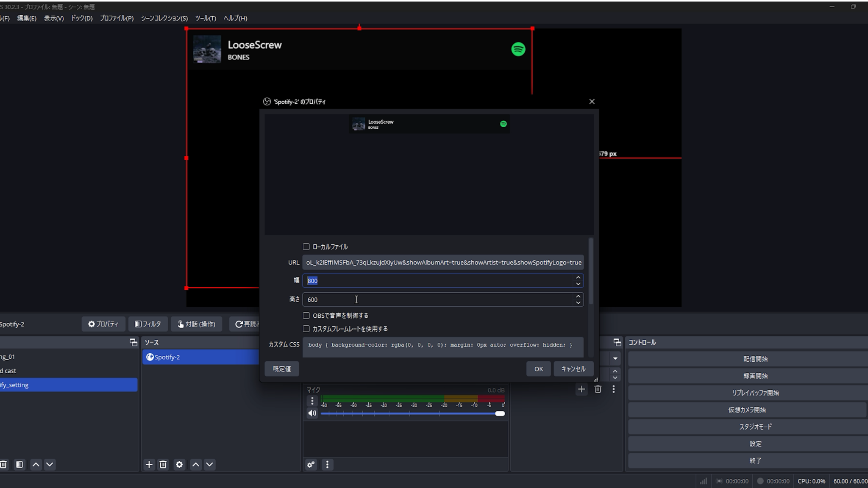This screenshot has height=488, width=868.
Task: Add a new source with the plus icon
Action: (x=149, y=464)
